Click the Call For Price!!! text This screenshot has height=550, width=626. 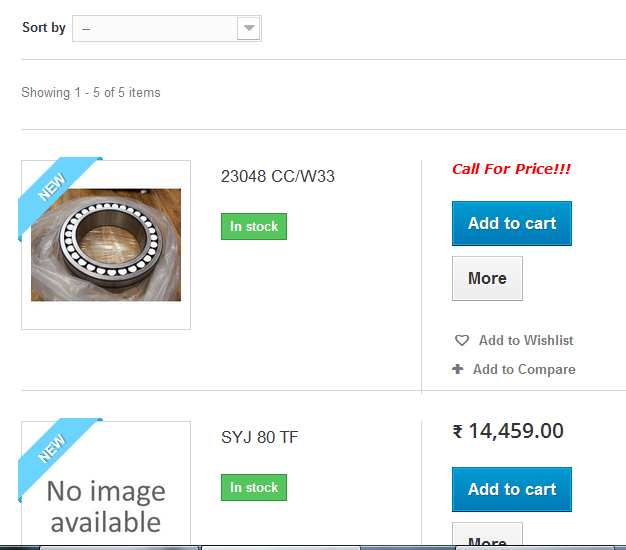click(511, 169)
